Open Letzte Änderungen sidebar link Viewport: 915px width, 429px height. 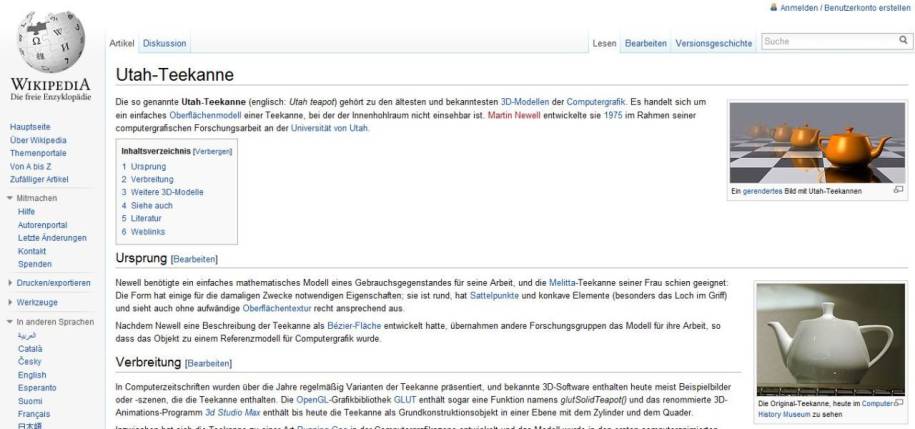[x=52, y=238]
